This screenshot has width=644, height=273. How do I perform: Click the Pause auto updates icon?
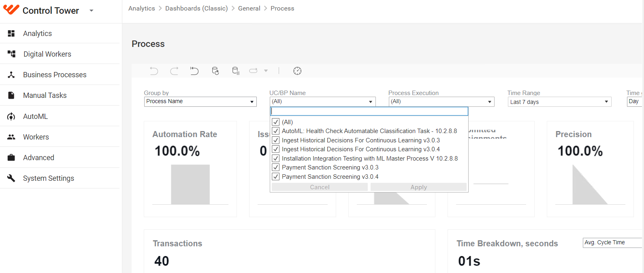pos(236,71)
